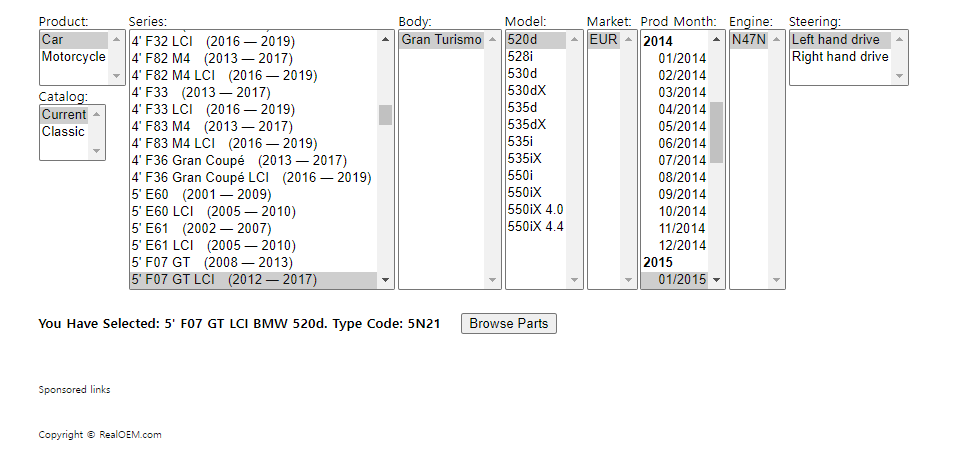Click the Browse Parts button
The width and height of the screenshot is (976, 473).
tap(509, 324)
